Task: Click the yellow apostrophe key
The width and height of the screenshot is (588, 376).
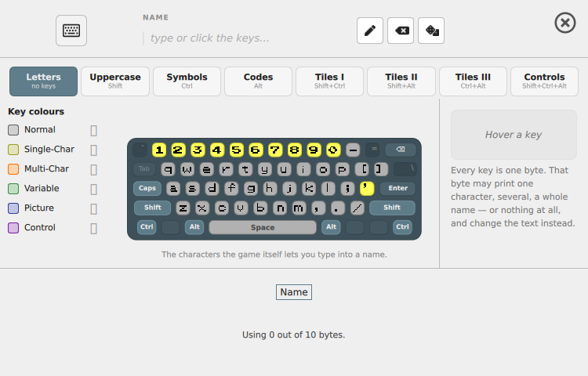Action: point(367,188)
